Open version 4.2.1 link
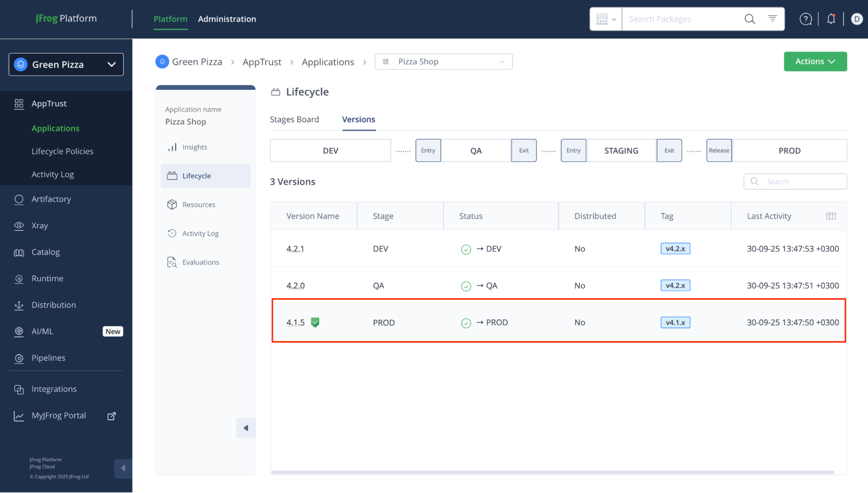This screenshot has width=868, height=493. [x=295, y=249]
